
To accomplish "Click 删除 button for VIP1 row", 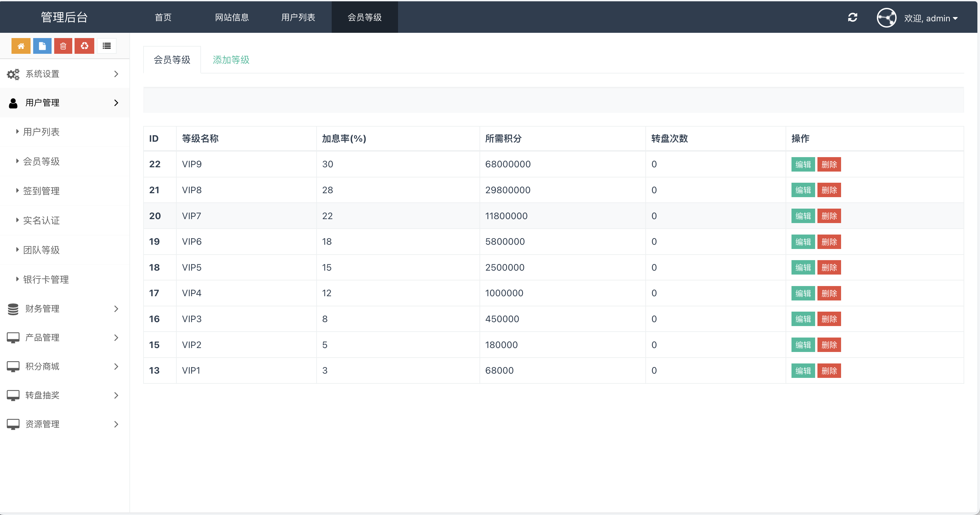I will (829, 371).
